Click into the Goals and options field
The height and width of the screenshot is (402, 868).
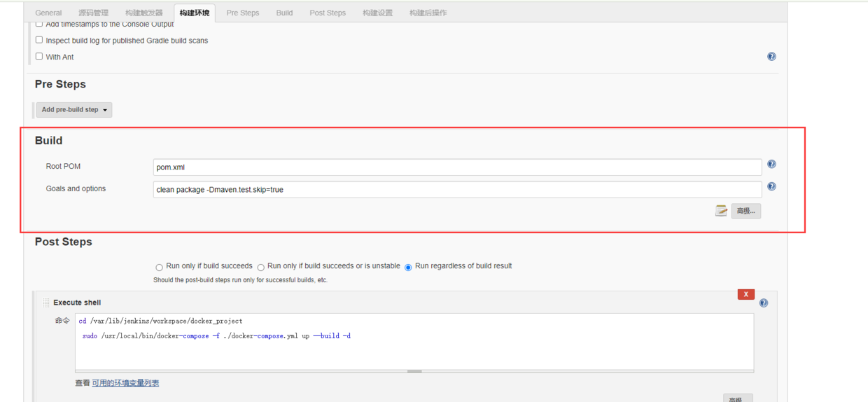pos(457,190)
